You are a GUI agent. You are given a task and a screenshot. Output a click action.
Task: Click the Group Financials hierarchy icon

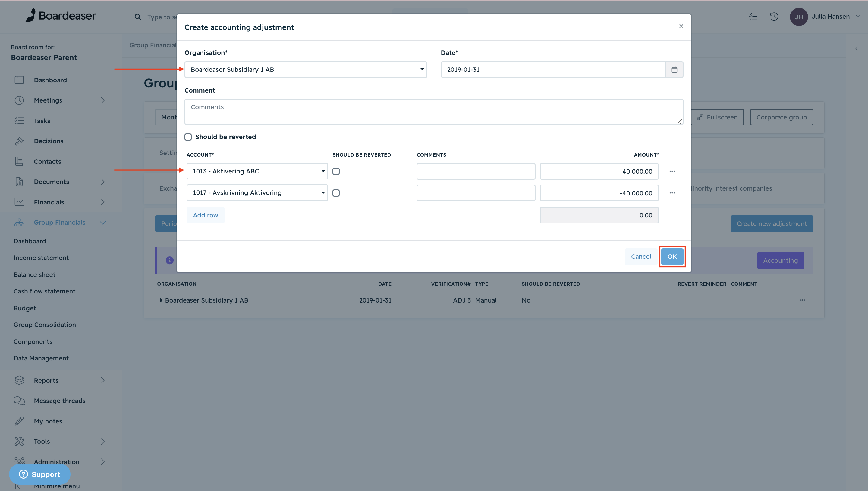point(19,223)
